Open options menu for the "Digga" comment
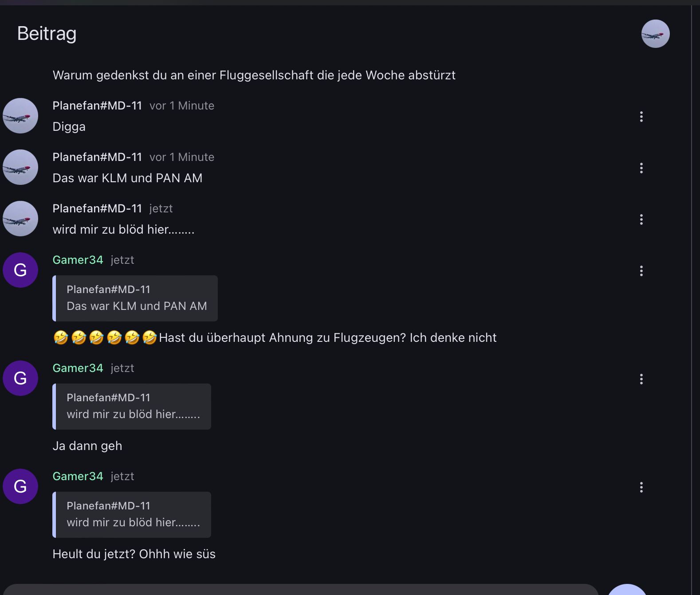 (x=641, y=117)
